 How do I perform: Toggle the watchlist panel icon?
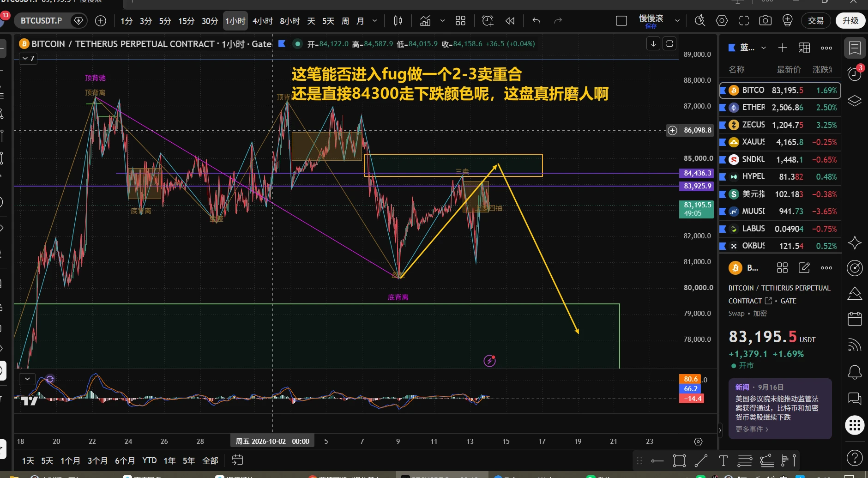855,48
